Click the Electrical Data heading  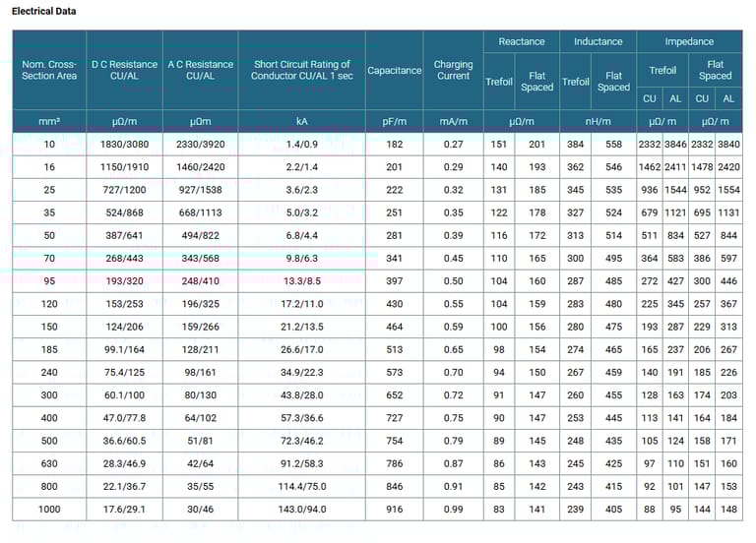coord(43,11)
